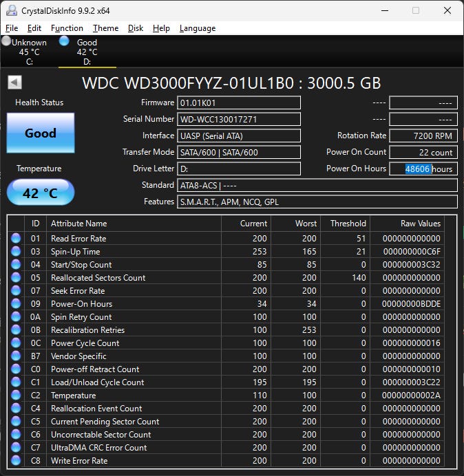The image size is (464, 476).
Task: Open the Theme menu
Action: (x=105, y=28)
